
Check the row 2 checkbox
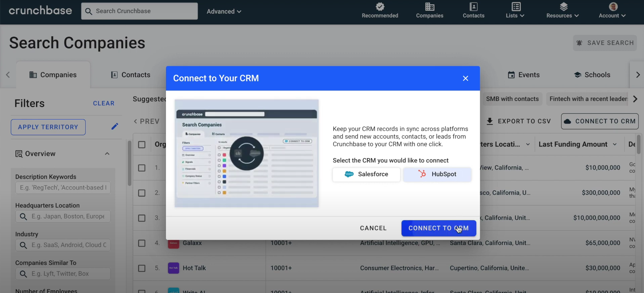142,193
